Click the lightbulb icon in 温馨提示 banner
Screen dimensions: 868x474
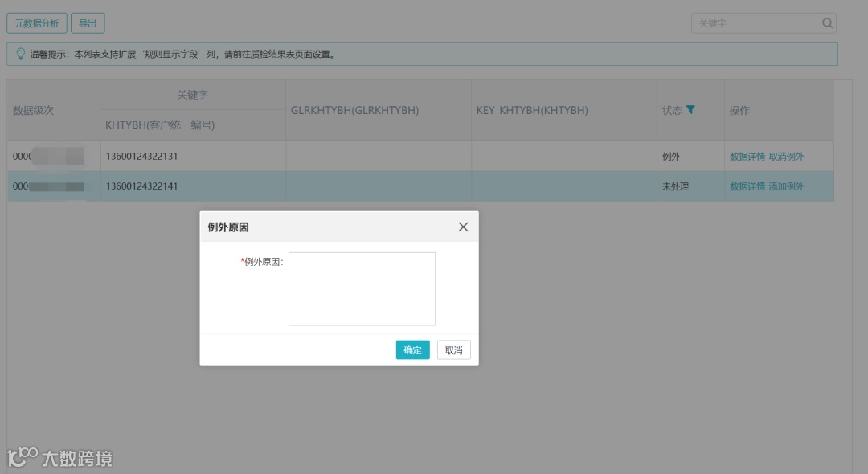click(x=20, y=54)
